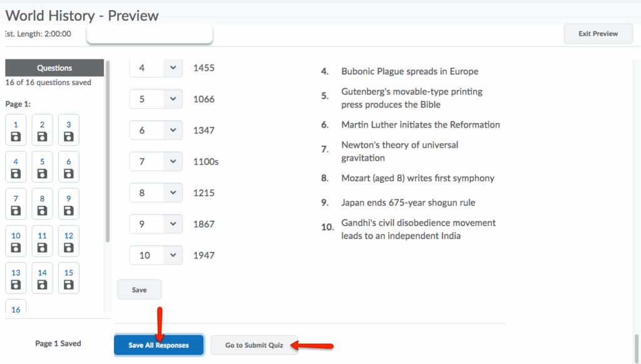Change the dropdown value next to 1215
Screen dimensions: 641x364
(156, 193)
